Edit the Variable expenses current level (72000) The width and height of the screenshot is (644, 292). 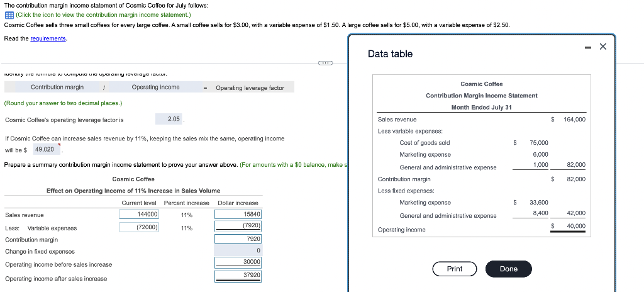click(139, 227)
